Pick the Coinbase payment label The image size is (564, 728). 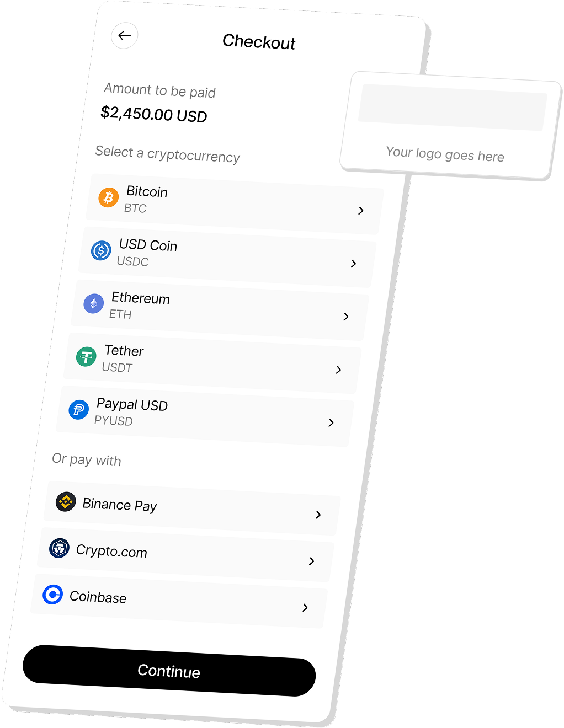pos(98,597)
